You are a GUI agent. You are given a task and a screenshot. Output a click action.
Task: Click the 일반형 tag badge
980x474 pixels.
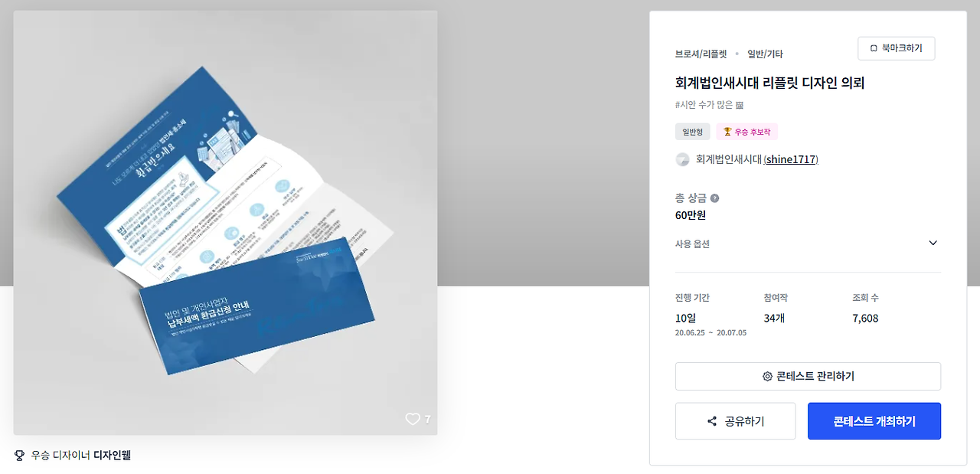[693, 132]
